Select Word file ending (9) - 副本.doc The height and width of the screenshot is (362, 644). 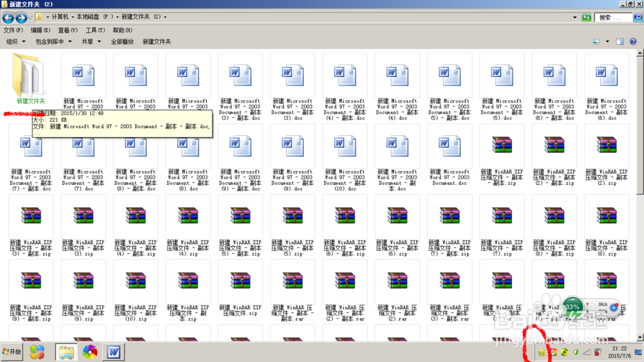(240, 158)
